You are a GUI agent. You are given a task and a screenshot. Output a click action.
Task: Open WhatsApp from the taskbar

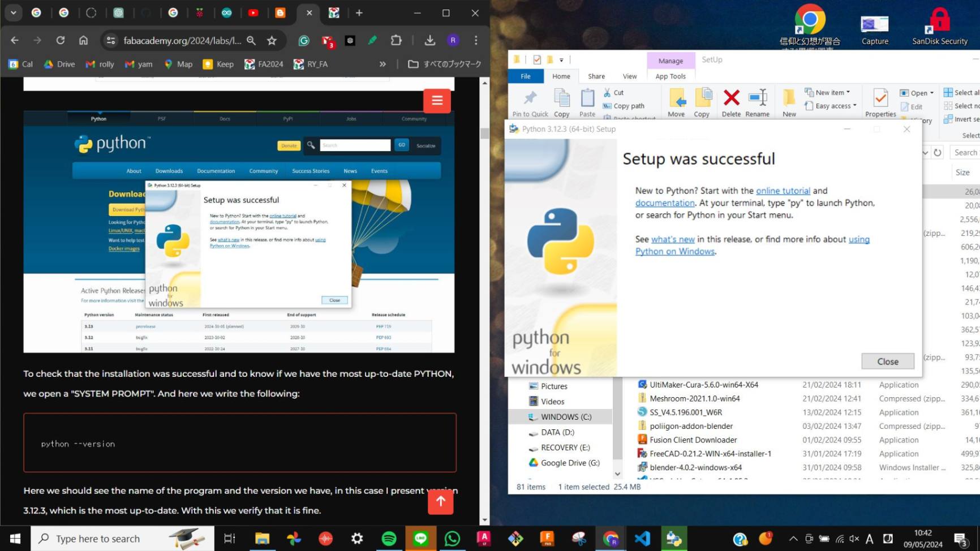tap(452, 539)
